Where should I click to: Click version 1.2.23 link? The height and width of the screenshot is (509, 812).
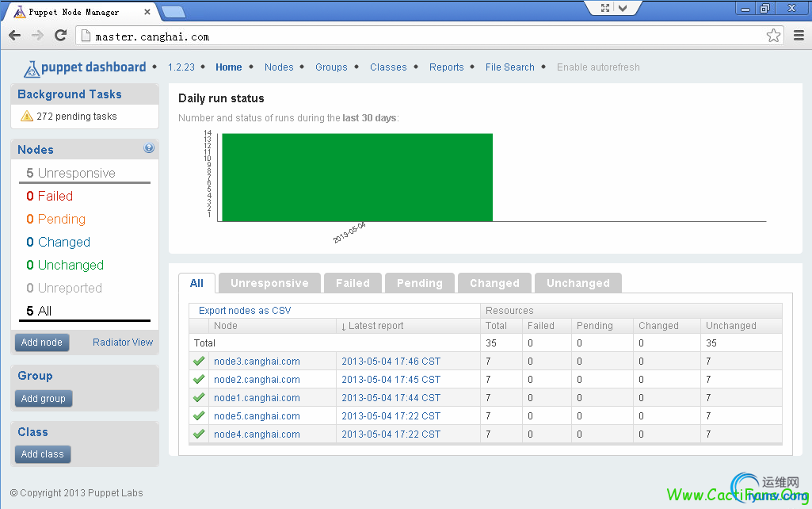181,67
